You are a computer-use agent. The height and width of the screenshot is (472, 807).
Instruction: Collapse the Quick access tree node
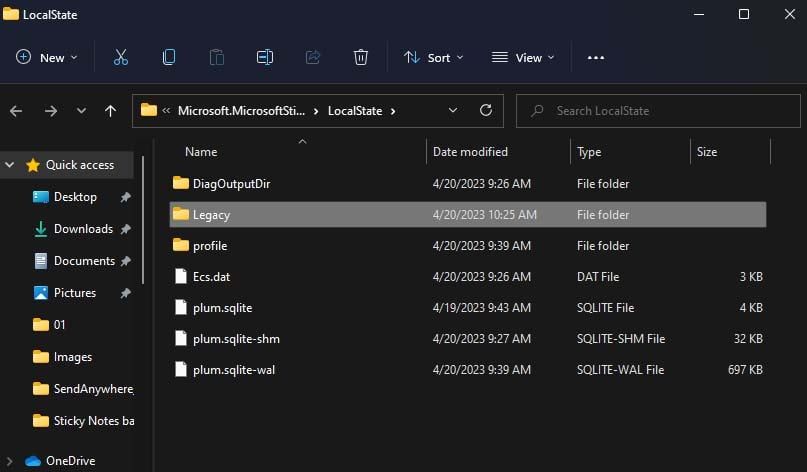click(11, 165)
